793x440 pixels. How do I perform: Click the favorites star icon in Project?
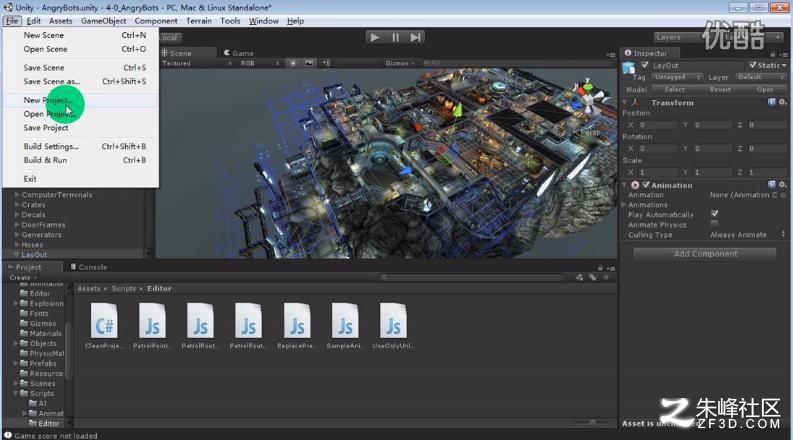coord(606,277)
